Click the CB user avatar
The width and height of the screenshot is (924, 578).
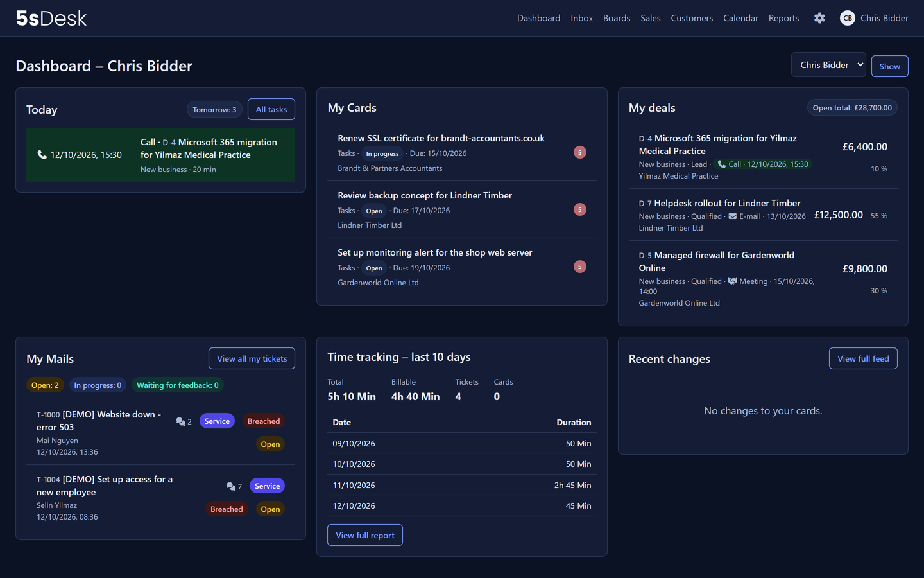coord(848,18)
